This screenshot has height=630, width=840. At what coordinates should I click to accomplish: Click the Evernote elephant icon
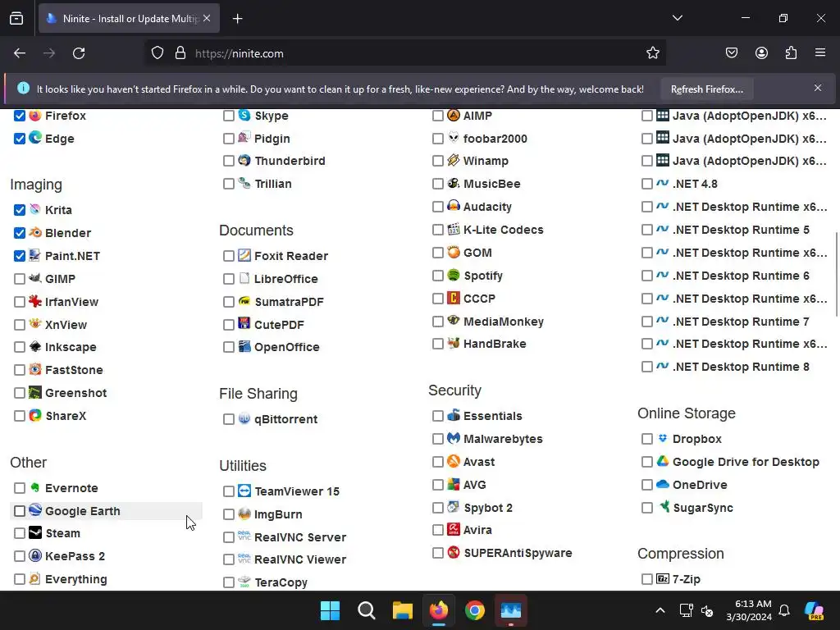coord(35,487)
